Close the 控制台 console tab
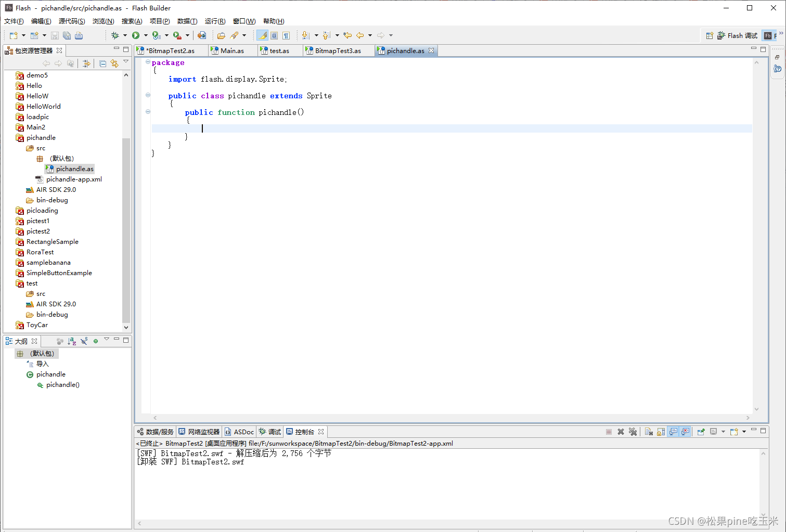The height and width of the screenshot is (532, 786). click(x=321, y=432)
